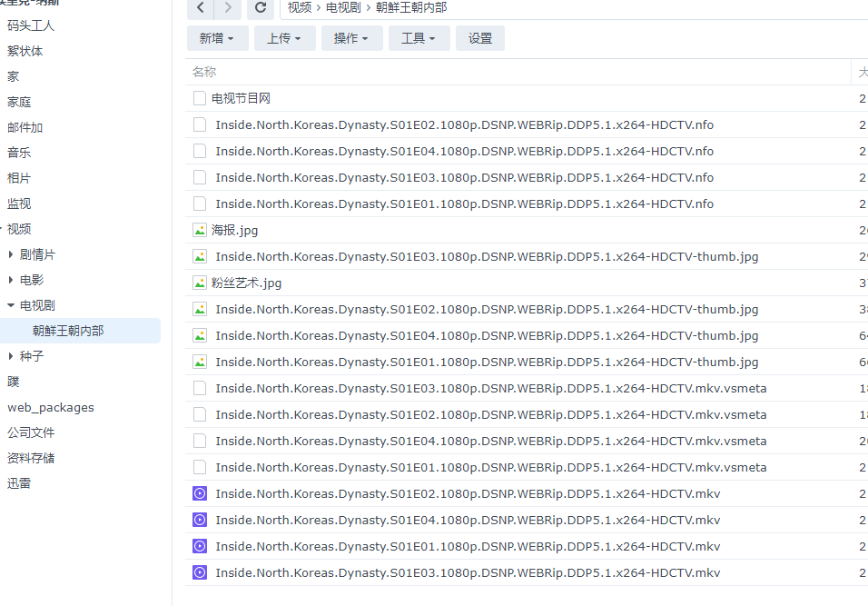Refresh the current folder view
Image resolution: width=868 pixels, height=606 pixels.
click(x=261, y=8)
